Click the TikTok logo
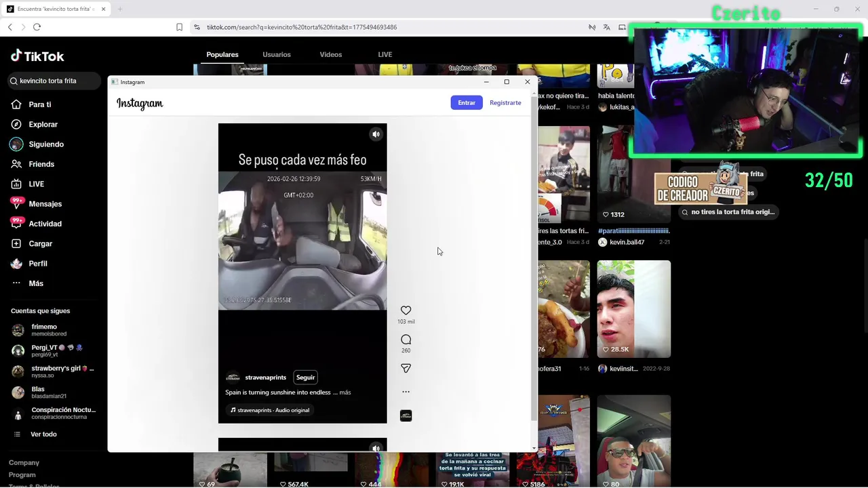This screenshot has height=488, width=868. (x=37, y=56)
